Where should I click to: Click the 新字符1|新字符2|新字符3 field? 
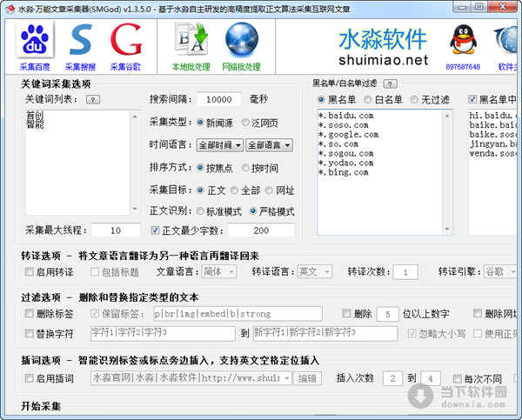(x=325, y=333)
